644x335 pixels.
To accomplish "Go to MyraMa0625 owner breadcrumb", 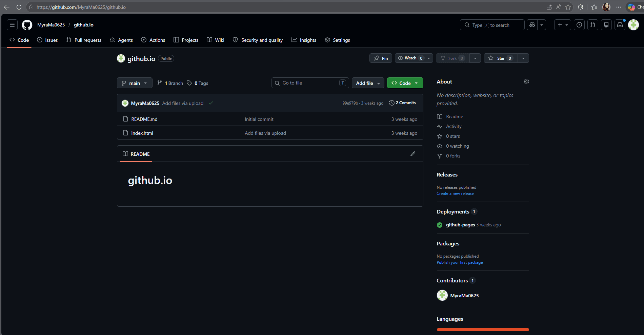I will click(x=51, y=25).
